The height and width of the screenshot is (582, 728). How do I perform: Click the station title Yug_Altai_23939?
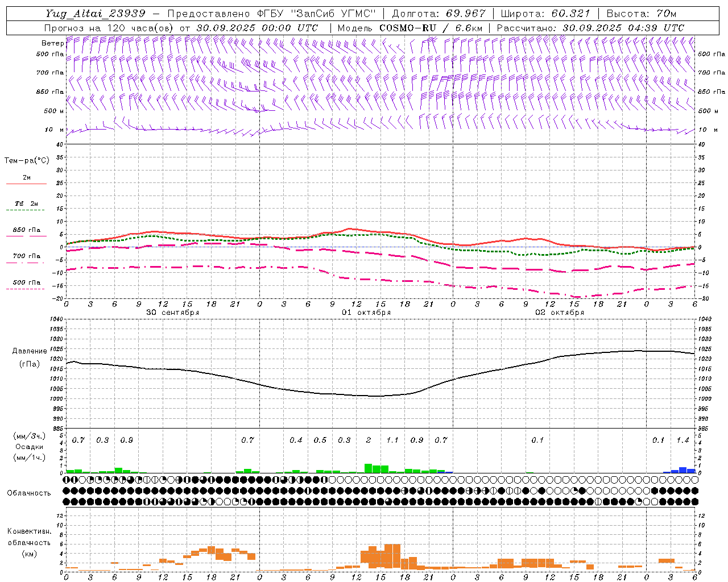pos(96,14)
